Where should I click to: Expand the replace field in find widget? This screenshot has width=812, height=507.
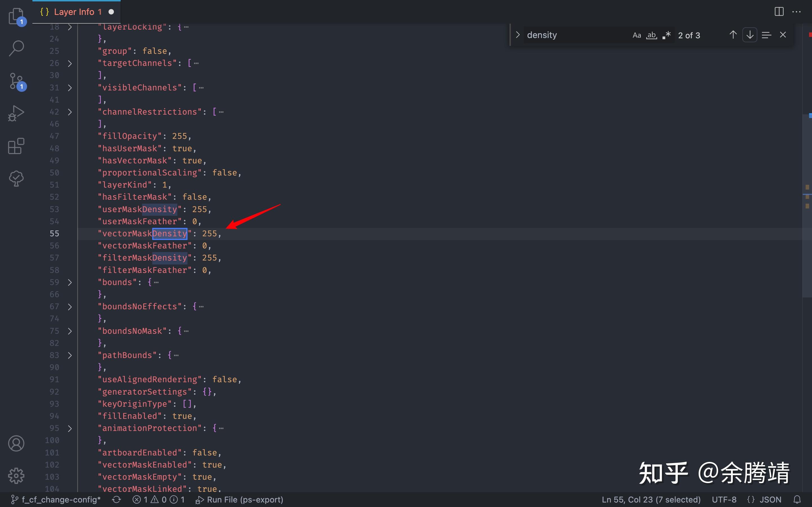518,35
